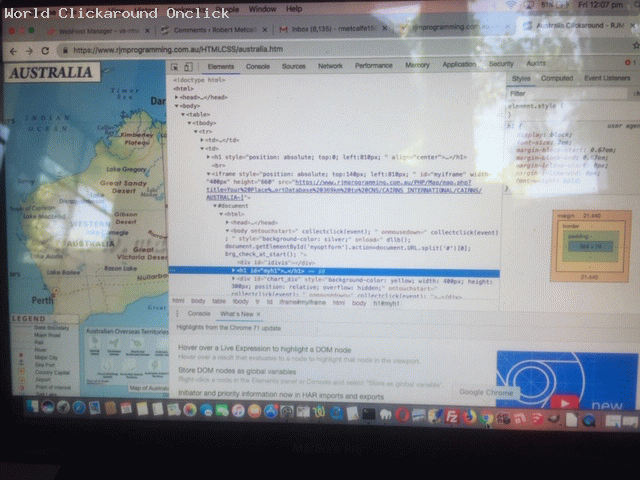This screenshot has width=640, height=480.
Task: Open Opera red O icon in dock
Action: tap(402, 416)
